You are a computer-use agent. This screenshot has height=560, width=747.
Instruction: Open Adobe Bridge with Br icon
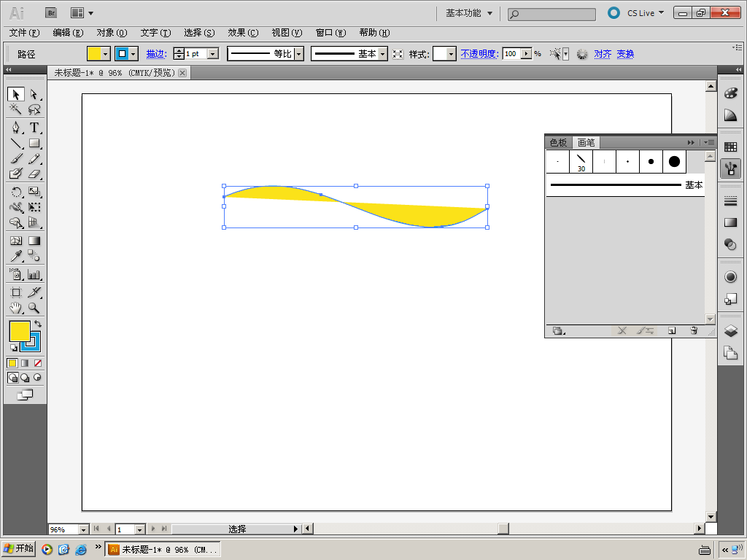point(51,13)
